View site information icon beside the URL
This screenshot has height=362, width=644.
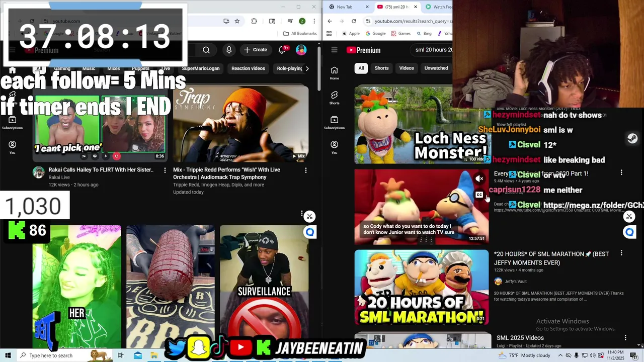(368, 21)
